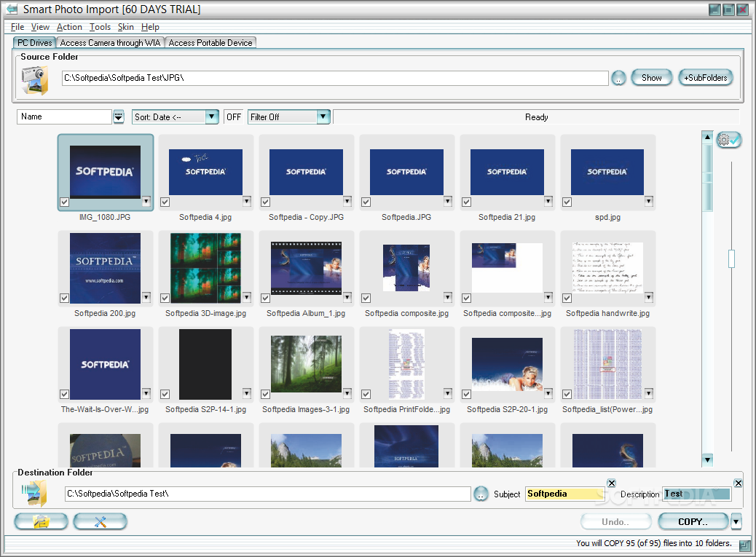
Task: Open dropdown arrow on Softpedia 4.jpg thumbnail
Action: click(x=247, y=201)
